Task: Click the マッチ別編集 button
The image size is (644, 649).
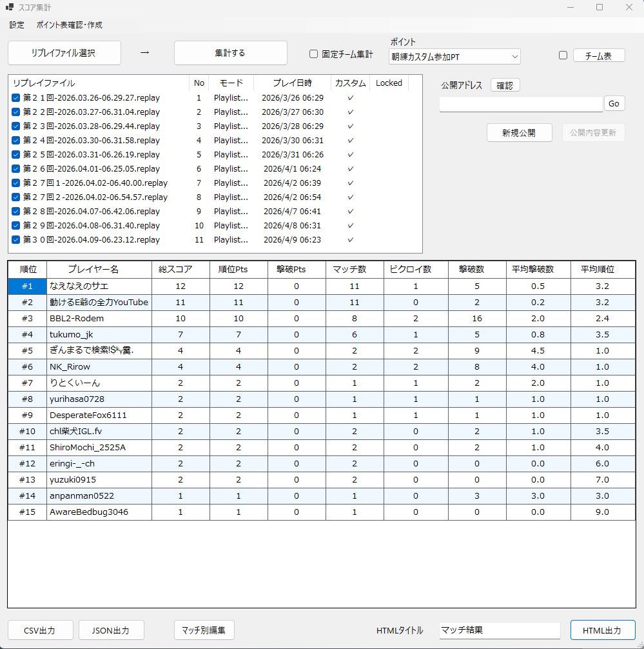Action: click(x=204, y=630)
